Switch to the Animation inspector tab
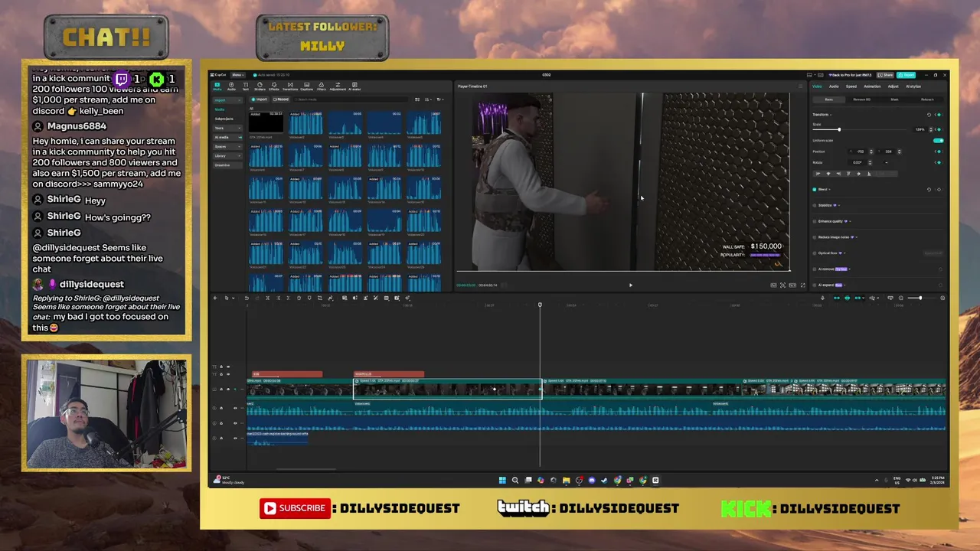The height and width of the screenshot is (551, 980). pos(872,86)
